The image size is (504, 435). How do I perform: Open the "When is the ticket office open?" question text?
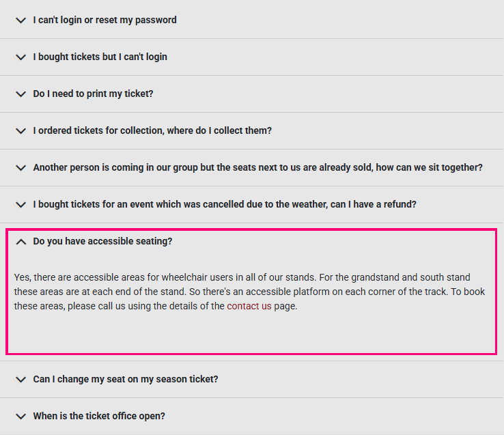point(99,416)
